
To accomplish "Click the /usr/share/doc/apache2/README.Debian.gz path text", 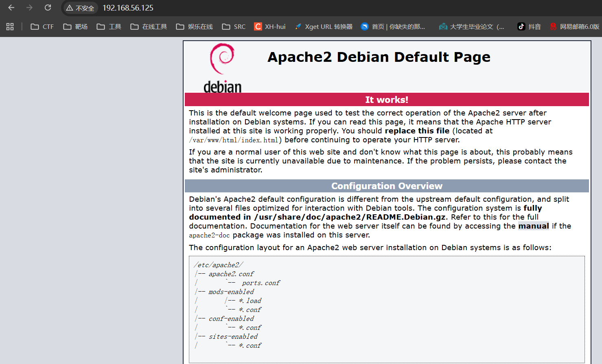I will tap(350, 217).
